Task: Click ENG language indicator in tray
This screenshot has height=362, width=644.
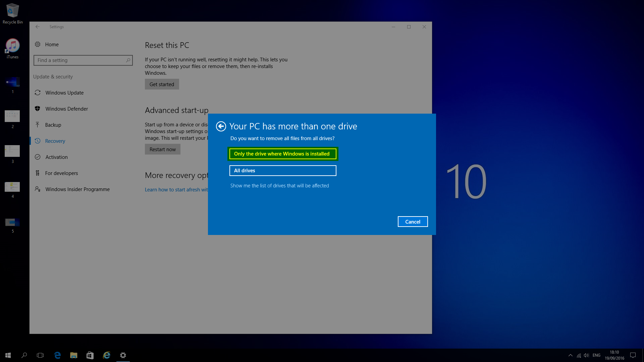Action: [x=596, y=355]
